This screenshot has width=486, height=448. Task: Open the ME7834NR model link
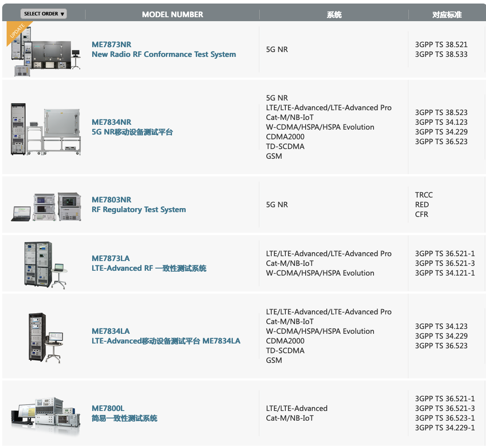pyautogui.click(x=112, y=122)
